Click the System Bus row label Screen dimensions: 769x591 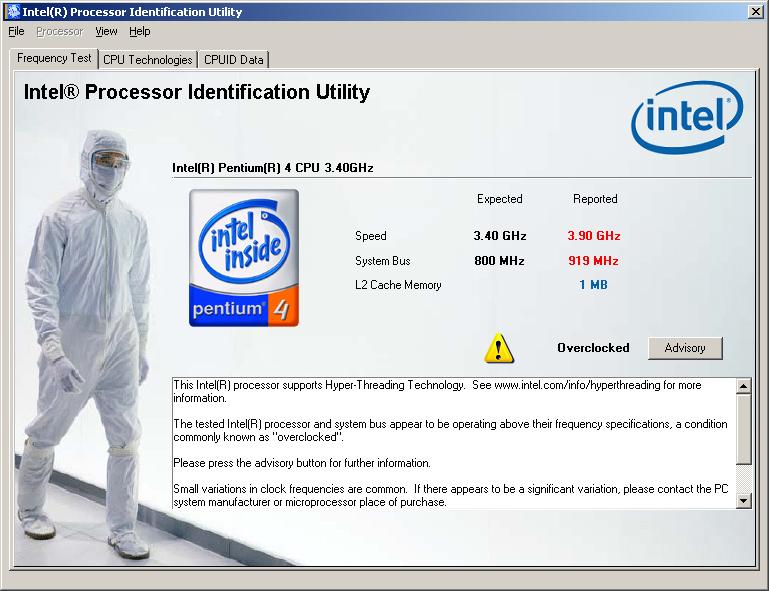coord(383,261)
